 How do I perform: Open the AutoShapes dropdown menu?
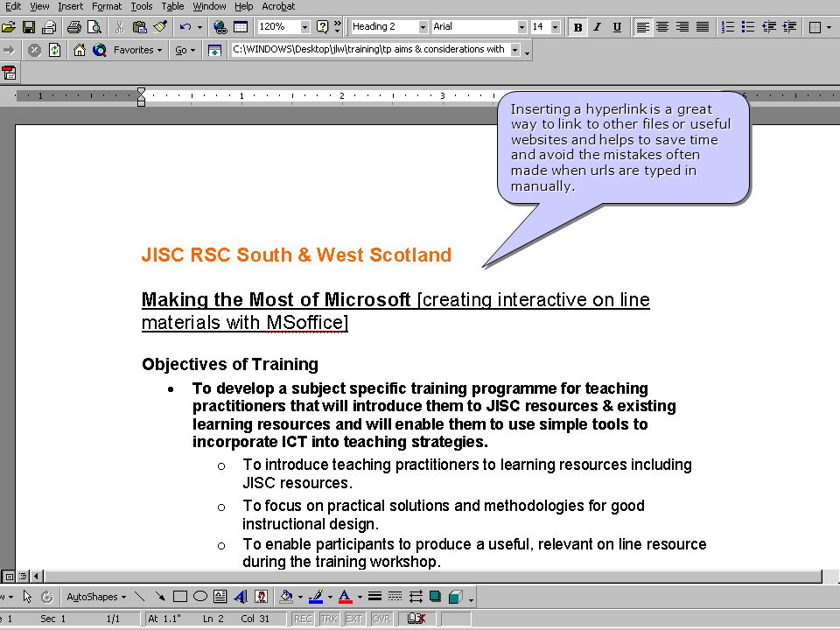click(96, 596)
